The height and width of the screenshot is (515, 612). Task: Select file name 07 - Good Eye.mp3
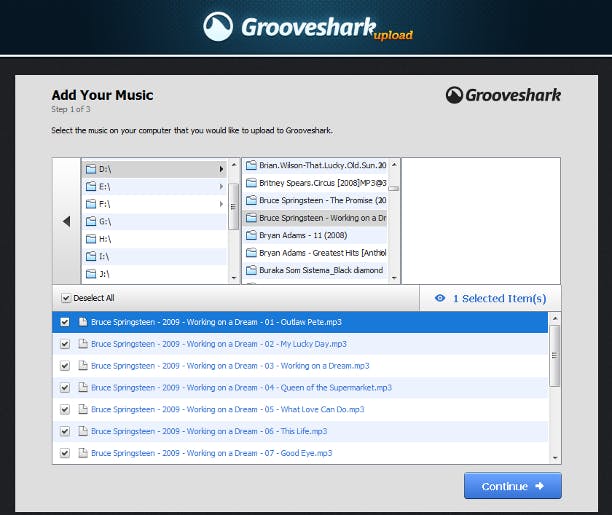tap(212, 453)
